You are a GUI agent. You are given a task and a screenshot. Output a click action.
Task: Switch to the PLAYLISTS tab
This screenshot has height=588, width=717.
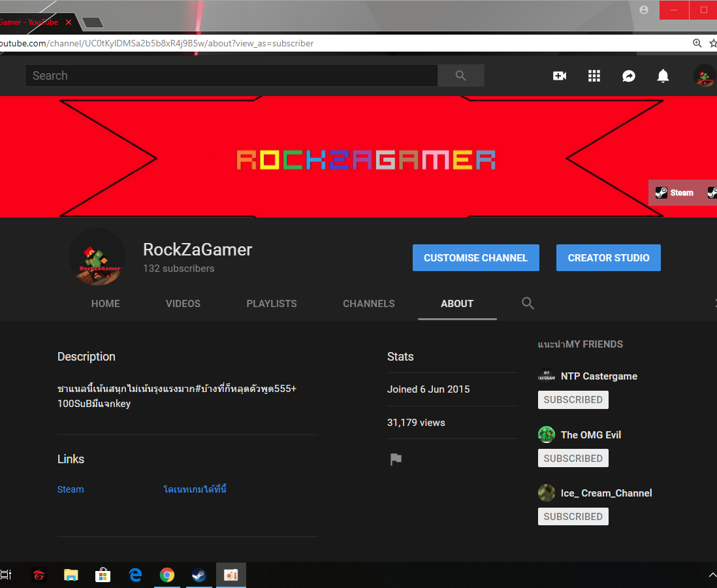pos(272,303)
